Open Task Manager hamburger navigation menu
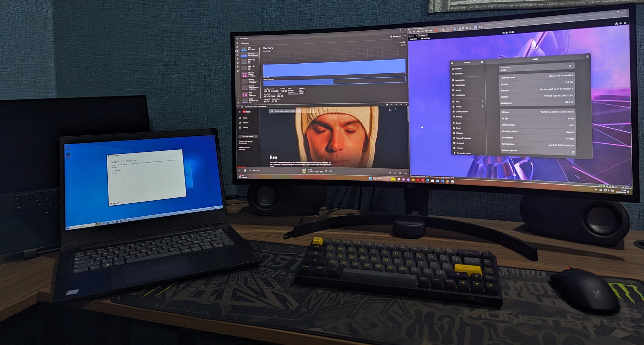644x345 pixels. [x=237, y=43]
